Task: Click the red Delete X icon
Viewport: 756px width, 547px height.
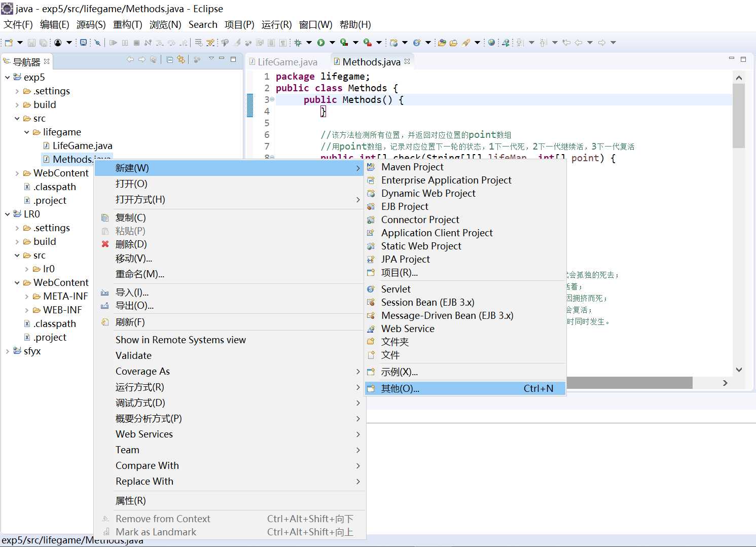Action: [x=105, y=244]
